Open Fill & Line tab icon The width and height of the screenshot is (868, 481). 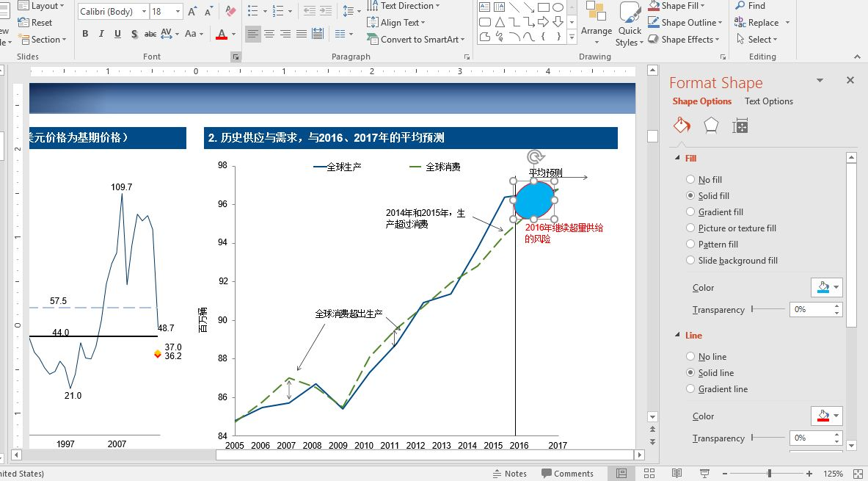[x=682, y=126]
